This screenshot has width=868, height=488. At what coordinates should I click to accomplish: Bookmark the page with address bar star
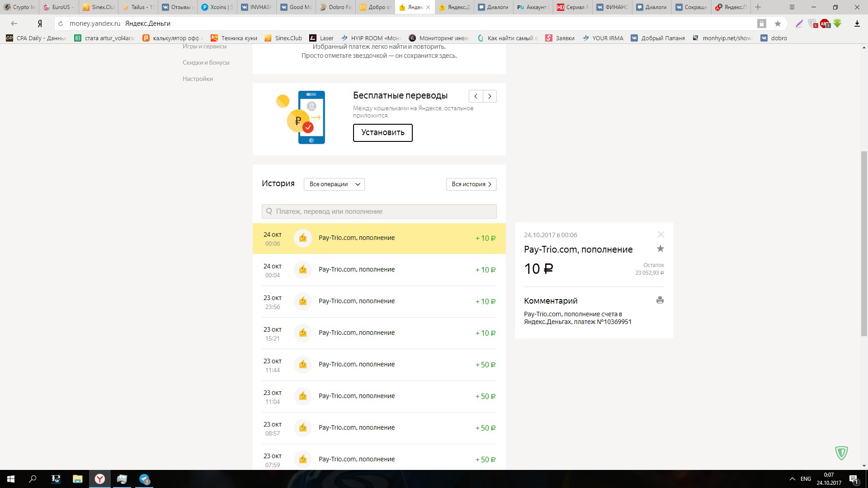(778, 23)
